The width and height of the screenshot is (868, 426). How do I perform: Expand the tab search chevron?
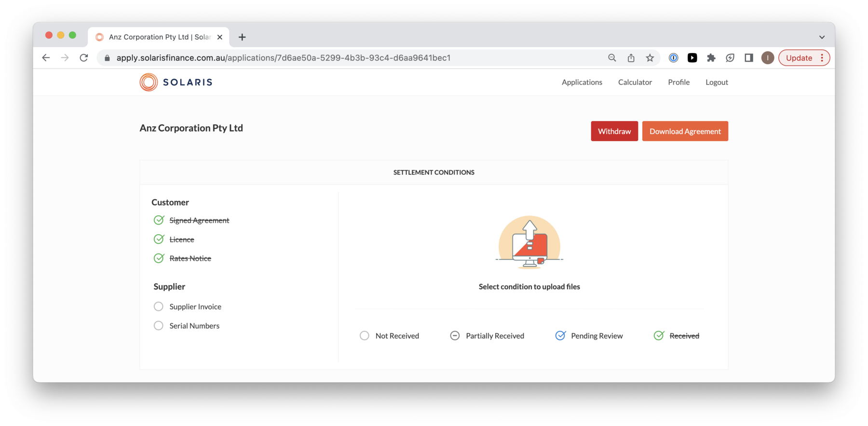[822, 37]
